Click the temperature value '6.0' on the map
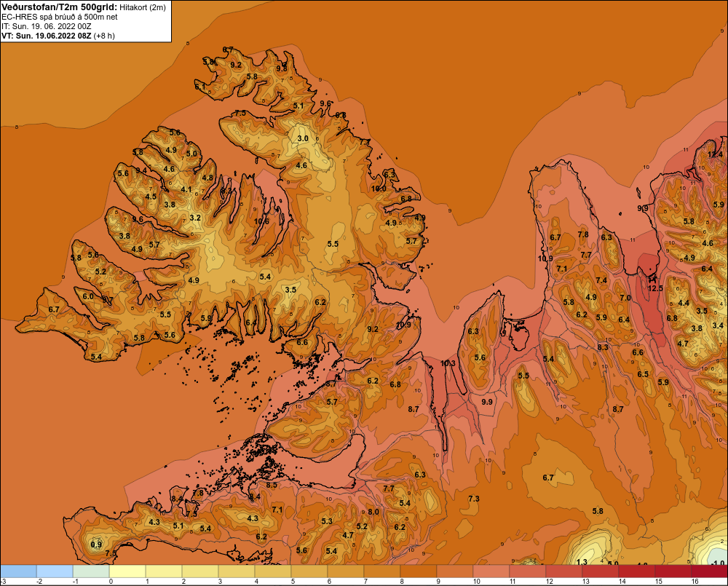 [88, 296]
